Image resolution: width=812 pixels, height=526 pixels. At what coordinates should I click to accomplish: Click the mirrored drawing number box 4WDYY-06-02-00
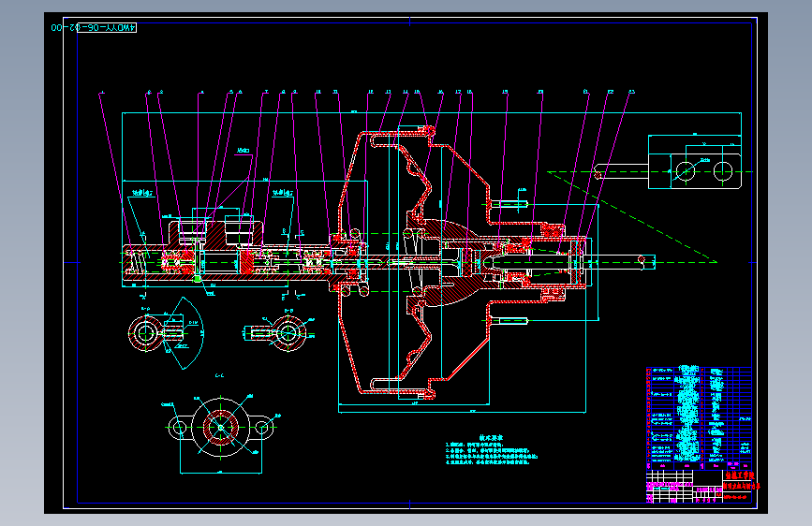coord(107,27)
